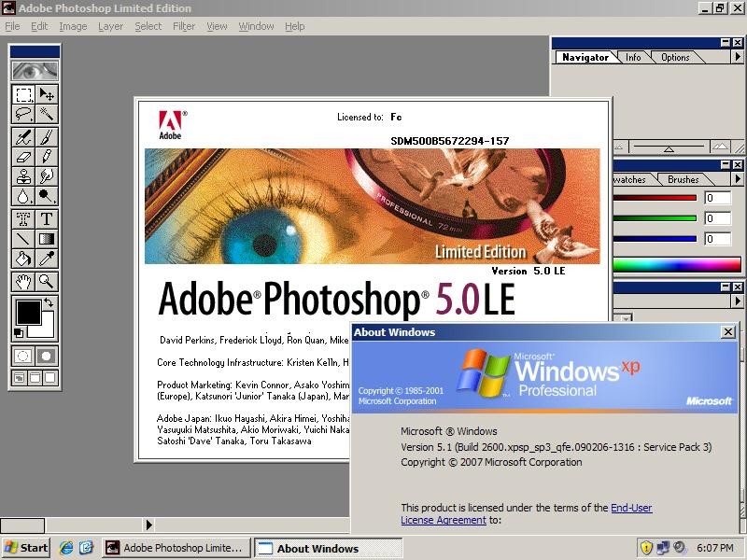Select the Rubber Stamp tool
The width and height of the screenshot is (747, 560).
pos(23,176)
